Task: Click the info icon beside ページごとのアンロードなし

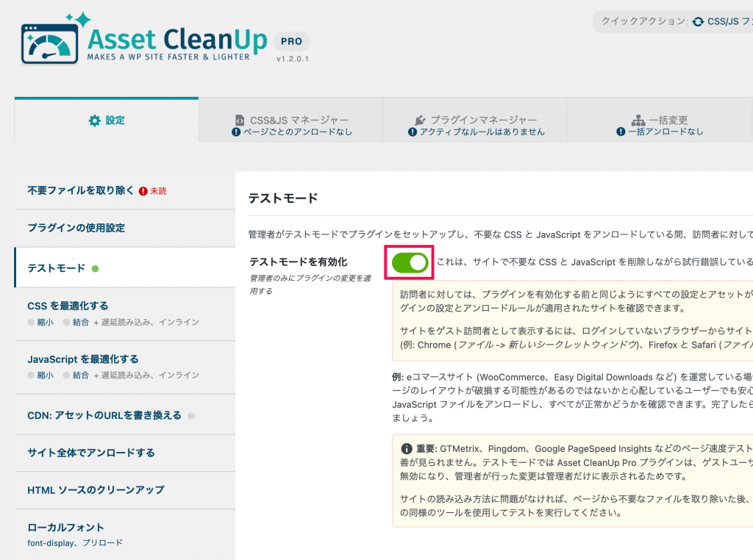Action: coord(236,132)
